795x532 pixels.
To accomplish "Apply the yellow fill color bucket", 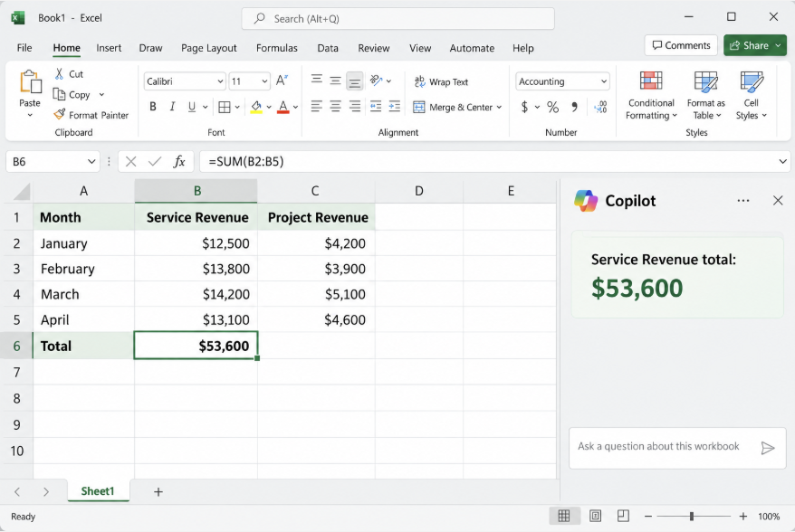I will tap(256, 107).
